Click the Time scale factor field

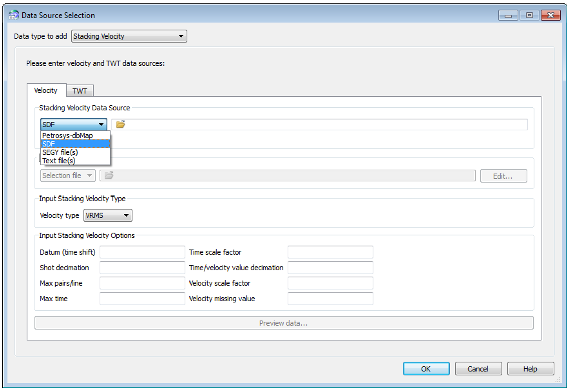pyautogui.click(x=330, y=252)
